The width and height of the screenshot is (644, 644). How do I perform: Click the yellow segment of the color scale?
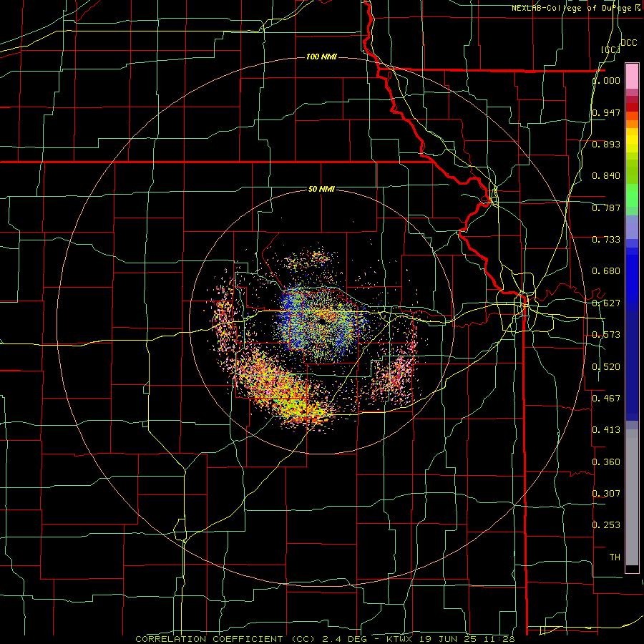[x=632, y=140]
